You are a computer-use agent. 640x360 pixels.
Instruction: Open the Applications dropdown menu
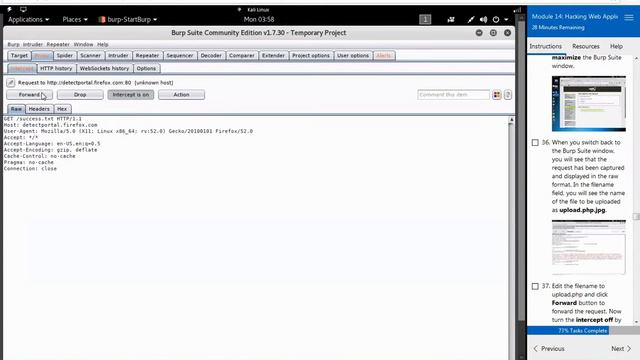point(29,19)
